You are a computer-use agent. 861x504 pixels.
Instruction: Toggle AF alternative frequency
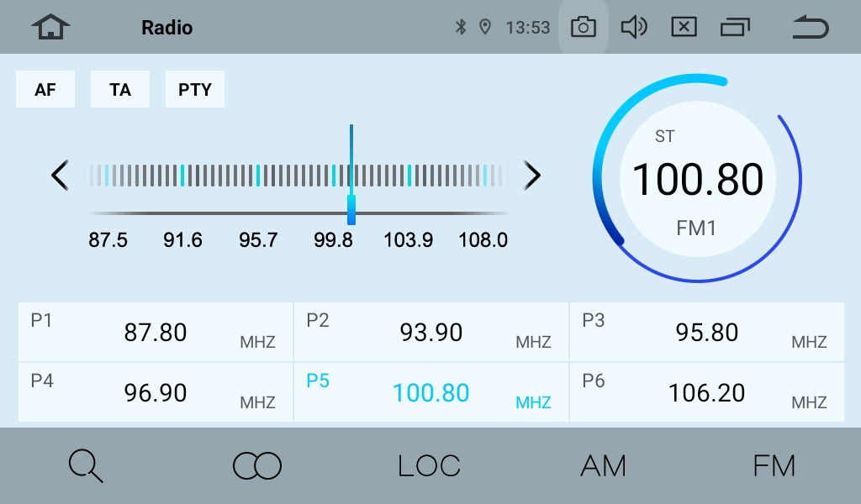point(45,89)
